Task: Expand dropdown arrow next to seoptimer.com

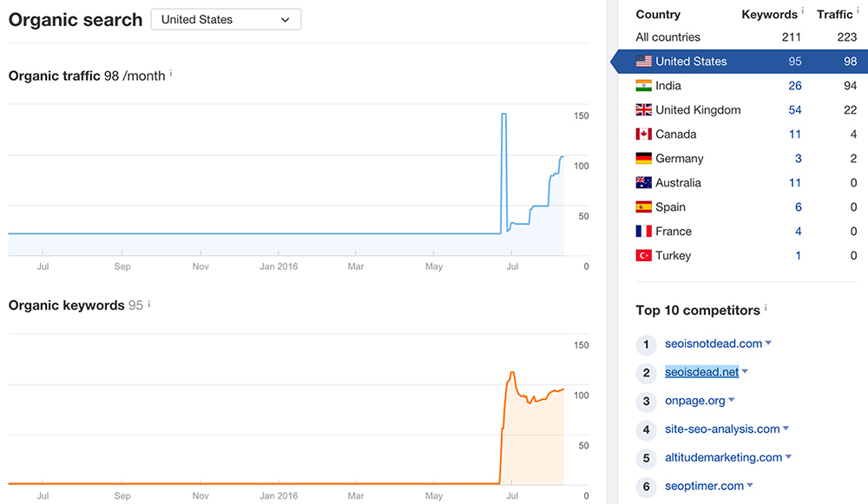Action: [750, 486]
